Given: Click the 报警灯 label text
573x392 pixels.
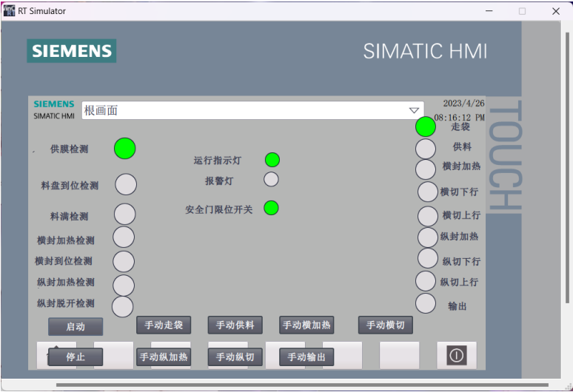Looking at the screenshot, I should point(219,180).
